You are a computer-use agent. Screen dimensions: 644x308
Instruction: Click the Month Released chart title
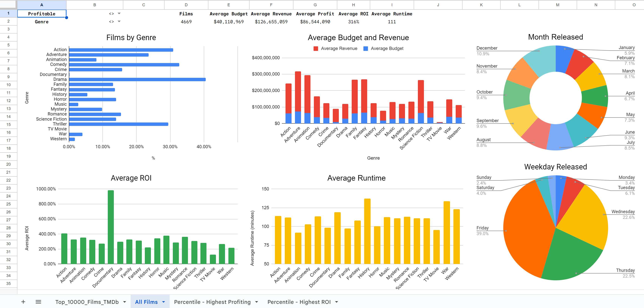555,37
